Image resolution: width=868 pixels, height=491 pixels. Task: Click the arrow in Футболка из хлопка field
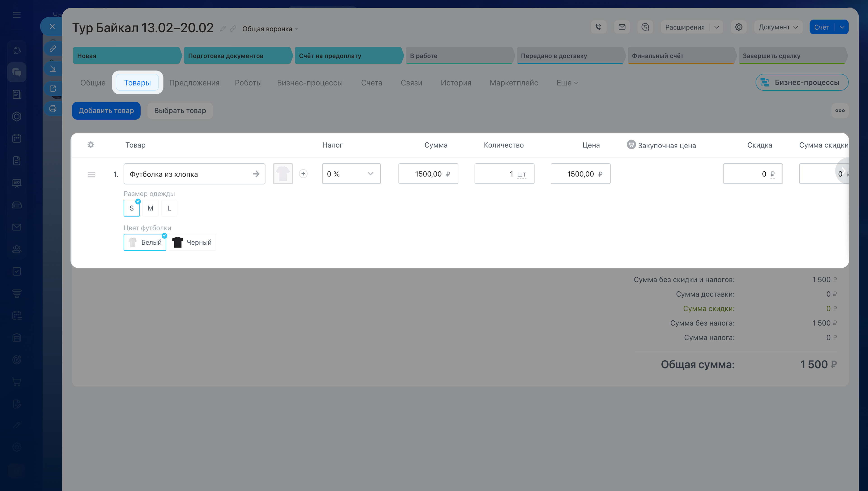256,174
